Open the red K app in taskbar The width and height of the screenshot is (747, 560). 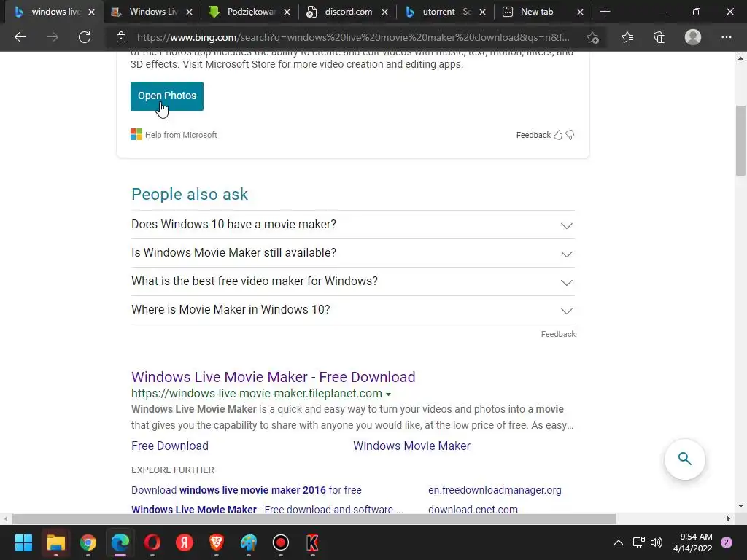point(312,542)
